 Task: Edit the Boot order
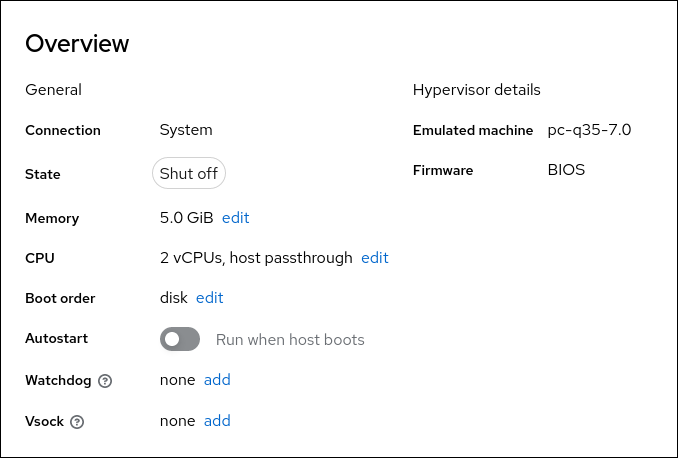click(209, 298)
